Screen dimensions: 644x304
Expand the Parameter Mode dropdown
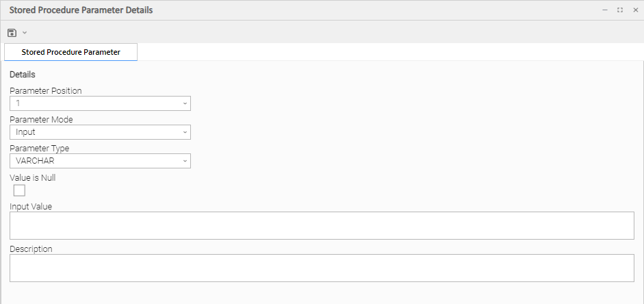[x=100, y=132]
